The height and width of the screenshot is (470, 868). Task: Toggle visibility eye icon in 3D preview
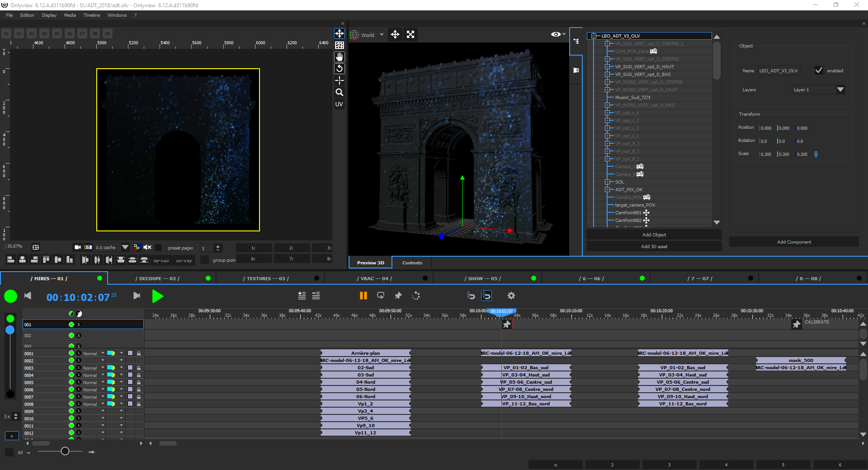[556, 34]
